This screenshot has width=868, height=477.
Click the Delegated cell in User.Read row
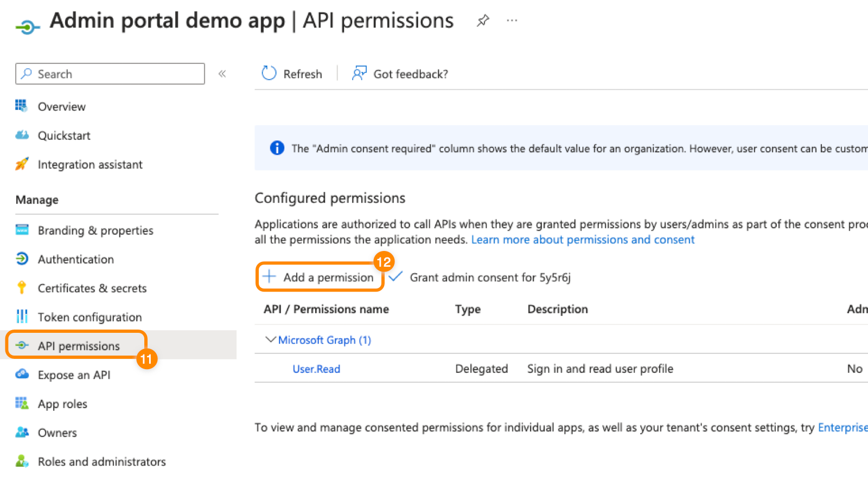pyautogui.click(x=482, y=369)
